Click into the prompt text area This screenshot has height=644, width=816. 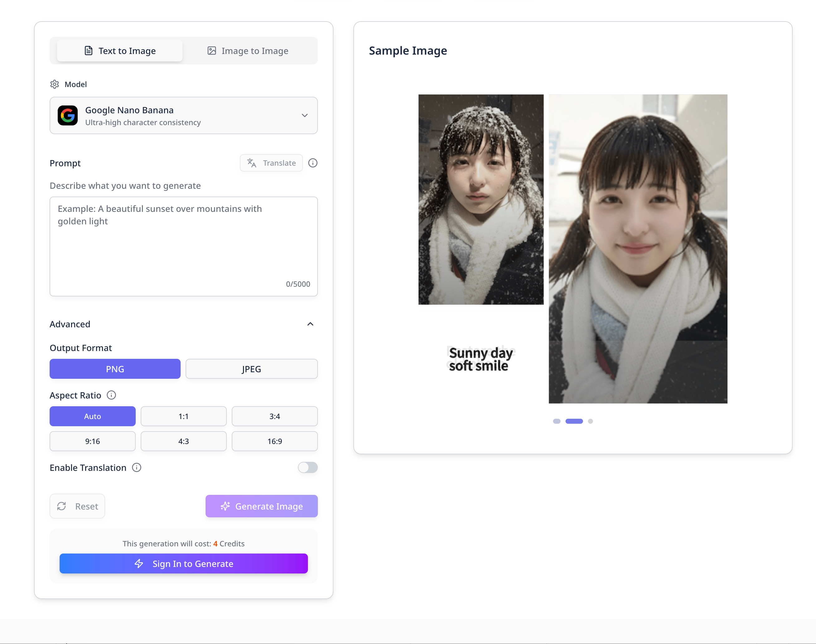(x=183, y=246)
